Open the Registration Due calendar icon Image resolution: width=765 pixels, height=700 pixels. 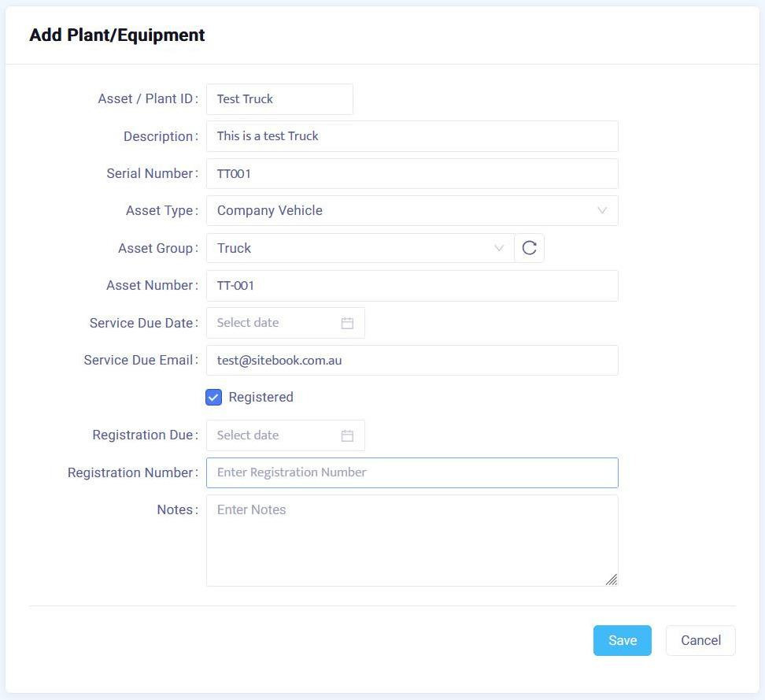pos(347,435)
